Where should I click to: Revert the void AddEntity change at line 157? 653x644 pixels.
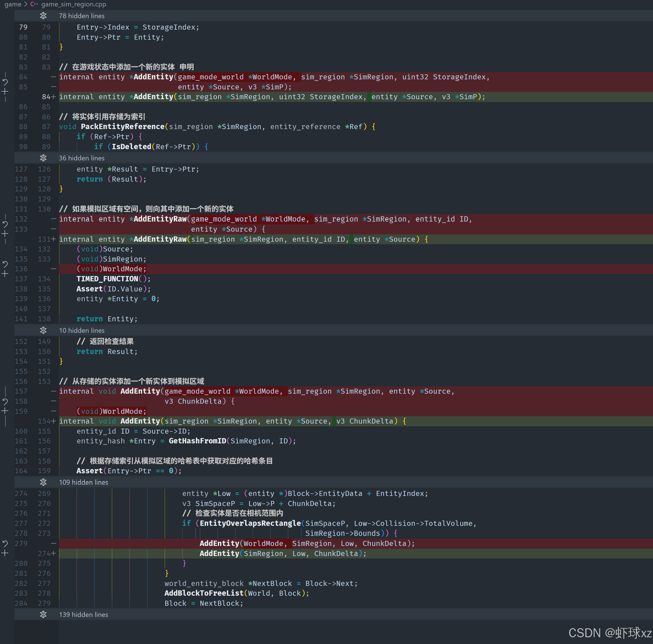click(5, 401)
